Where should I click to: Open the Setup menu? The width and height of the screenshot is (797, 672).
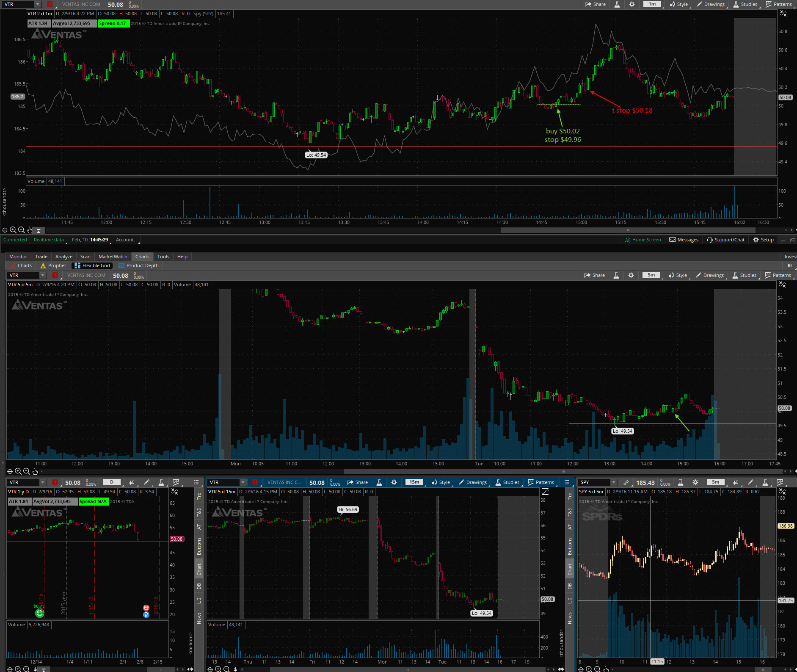(x=764, y=240)
